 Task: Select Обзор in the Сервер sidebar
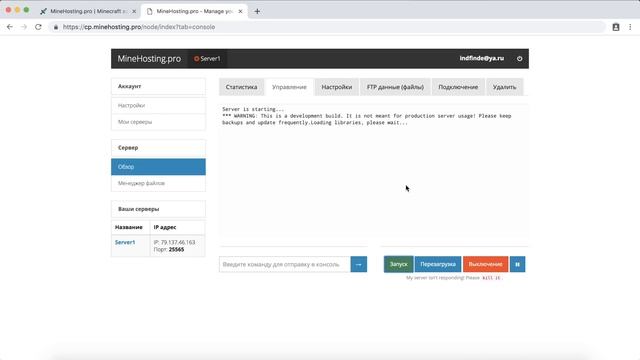158,167
